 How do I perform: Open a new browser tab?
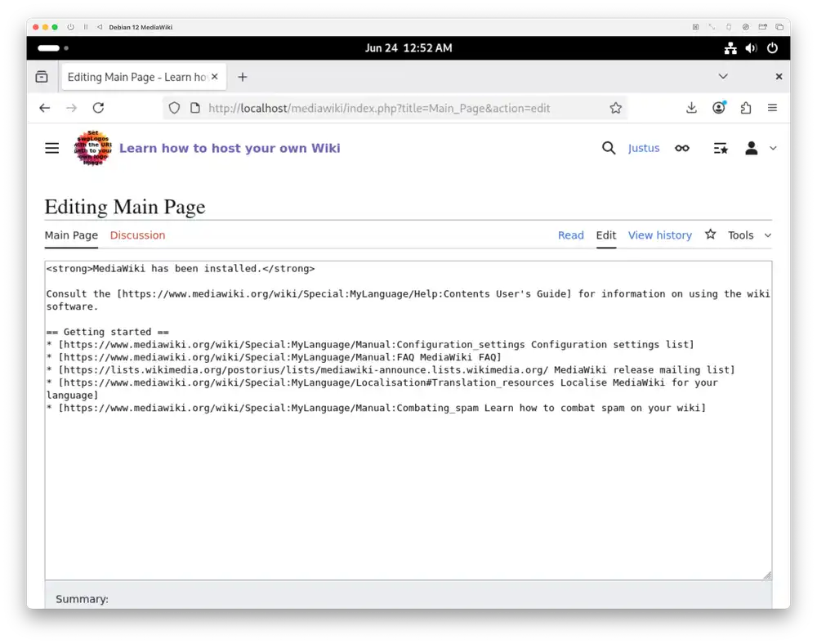coord(243,77)
